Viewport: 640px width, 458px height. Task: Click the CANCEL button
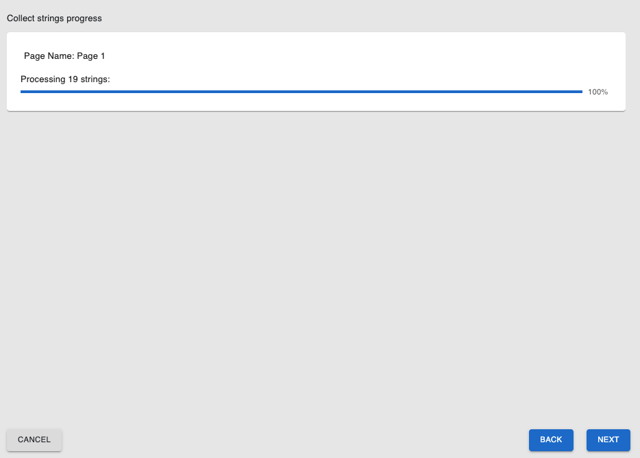tap(34, 439)
